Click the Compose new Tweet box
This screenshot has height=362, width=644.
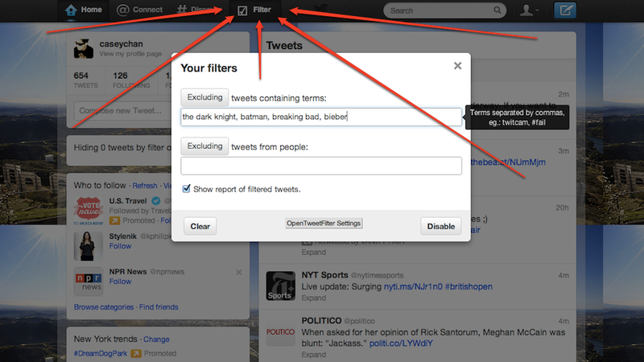(123, 111)
